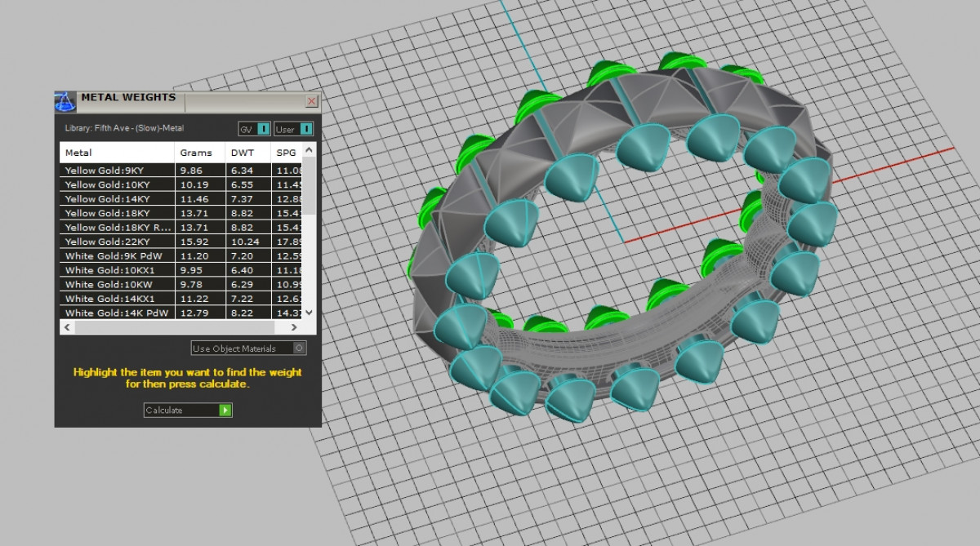Toggle the User library switch
The width and height of the screenshot is (980, 546).
[x=305, y=129]
